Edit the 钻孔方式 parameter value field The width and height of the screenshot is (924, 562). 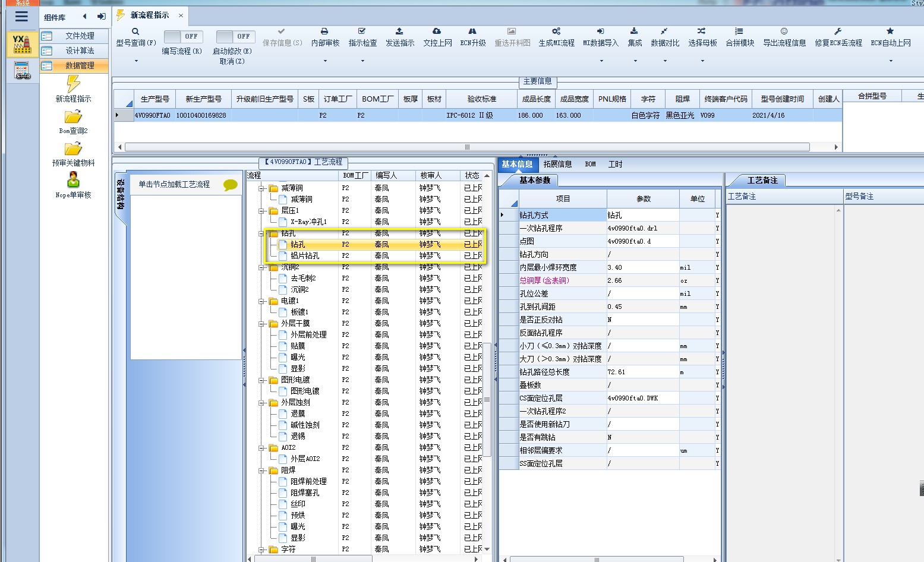[642, 215]
